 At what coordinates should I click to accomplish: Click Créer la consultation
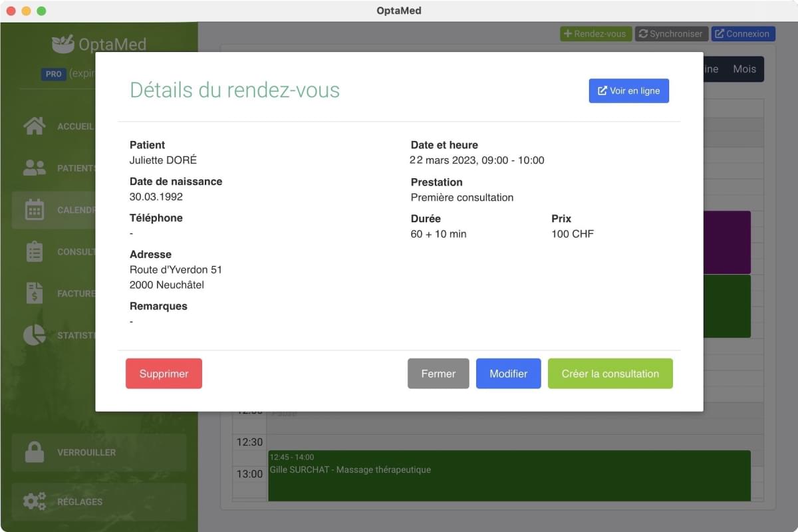(610, 373)
